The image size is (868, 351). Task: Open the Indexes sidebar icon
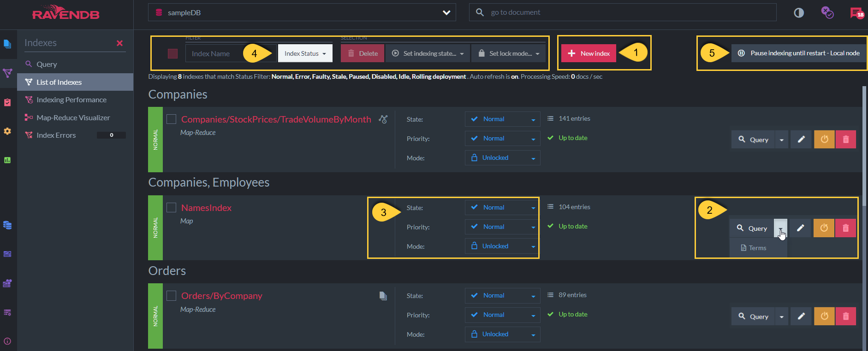(7, 73)
